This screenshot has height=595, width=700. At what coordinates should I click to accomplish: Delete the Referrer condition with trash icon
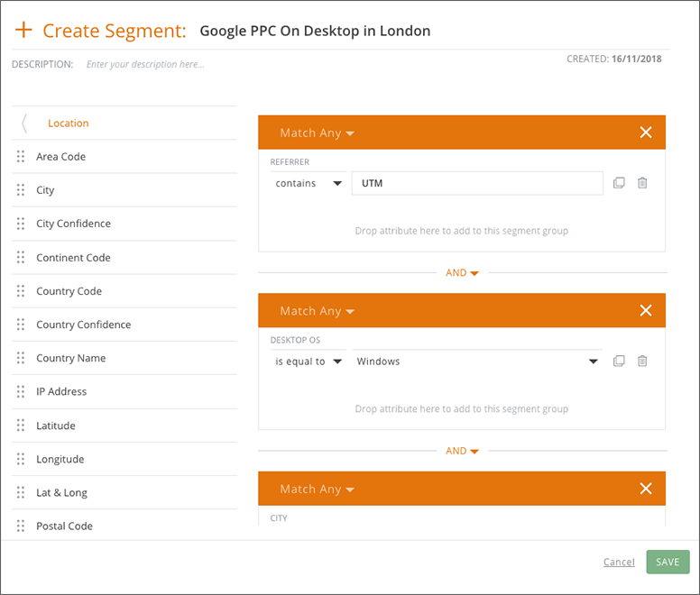point(642,183)
